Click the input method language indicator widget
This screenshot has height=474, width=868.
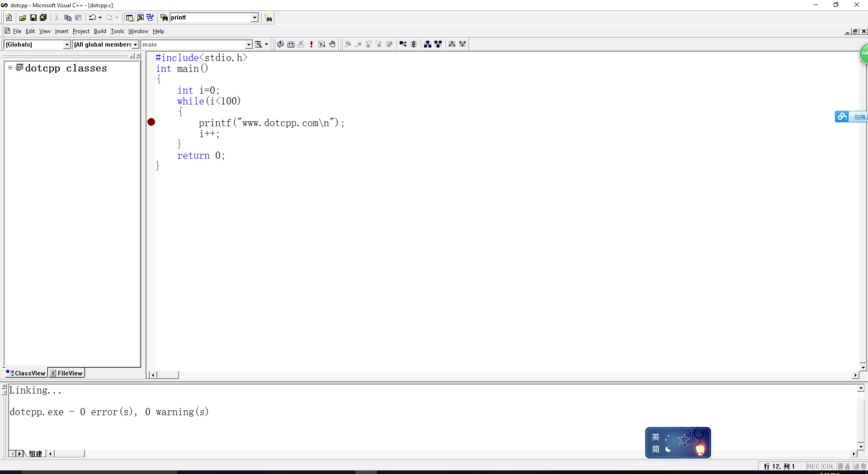[x=678, y=443]
